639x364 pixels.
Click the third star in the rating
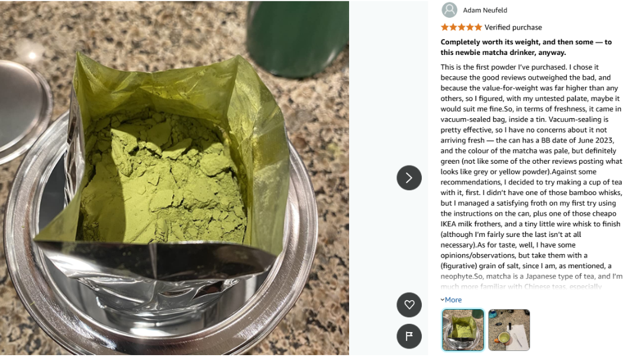(461, 27)
